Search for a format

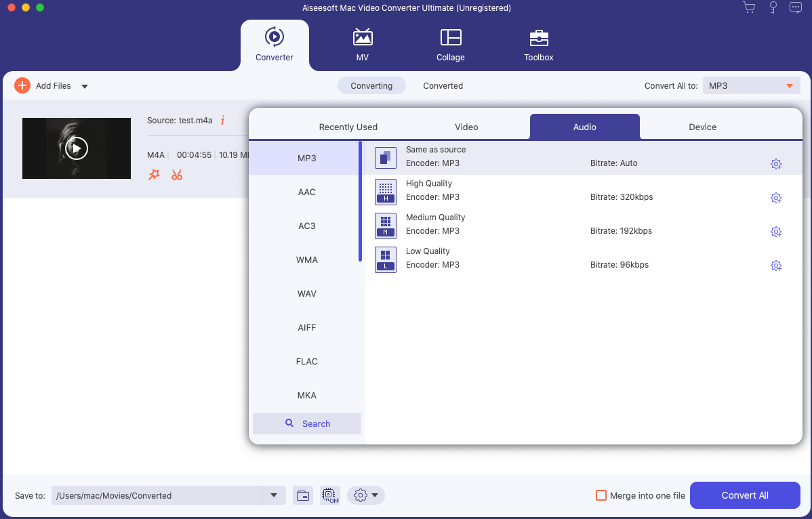[307, 423]
